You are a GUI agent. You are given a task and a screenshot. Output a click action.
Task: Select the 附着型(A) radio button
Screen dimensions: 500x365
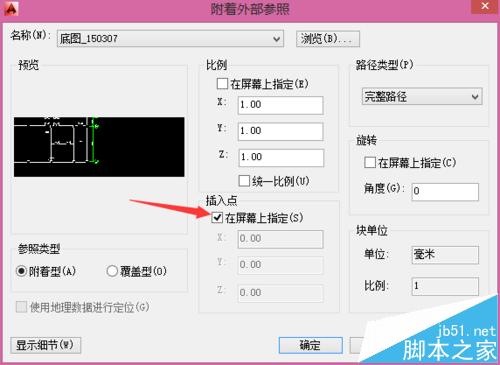[x=21, y=271]
